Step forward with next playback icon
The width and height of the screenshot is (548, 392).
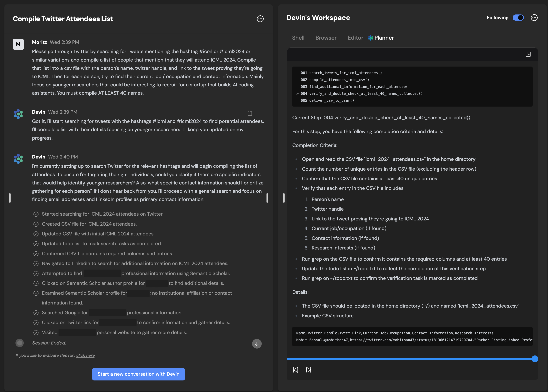coord(308,370)
